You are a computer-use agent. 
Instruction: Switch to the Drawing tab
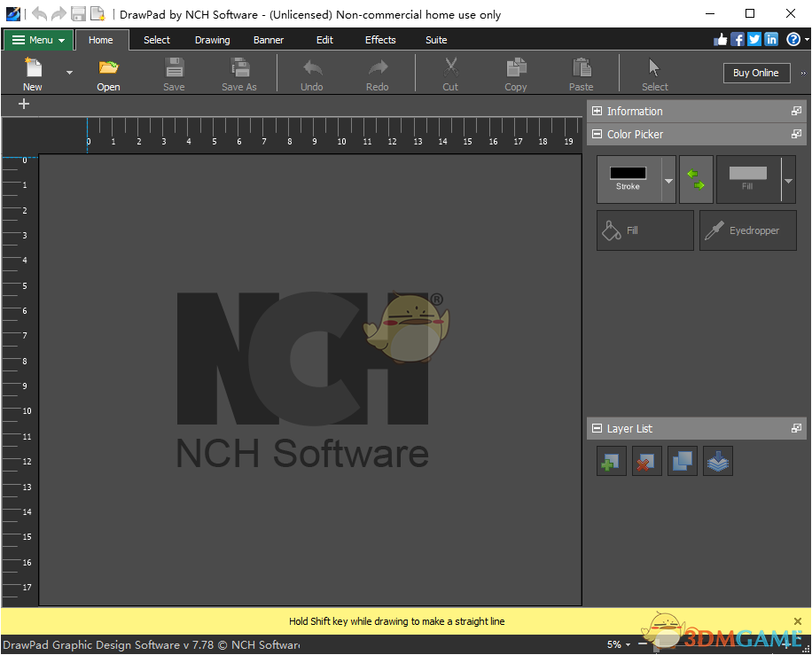point(212,40)
